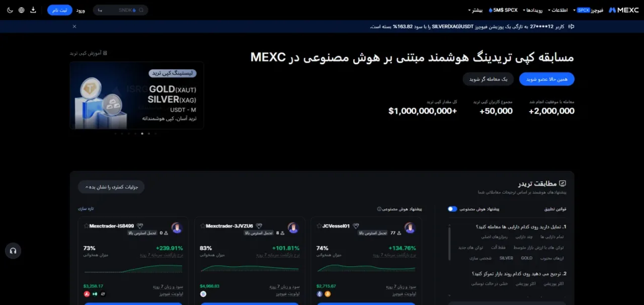Toggle the پیشنهاد هوش مصنوعی switch

452,209
